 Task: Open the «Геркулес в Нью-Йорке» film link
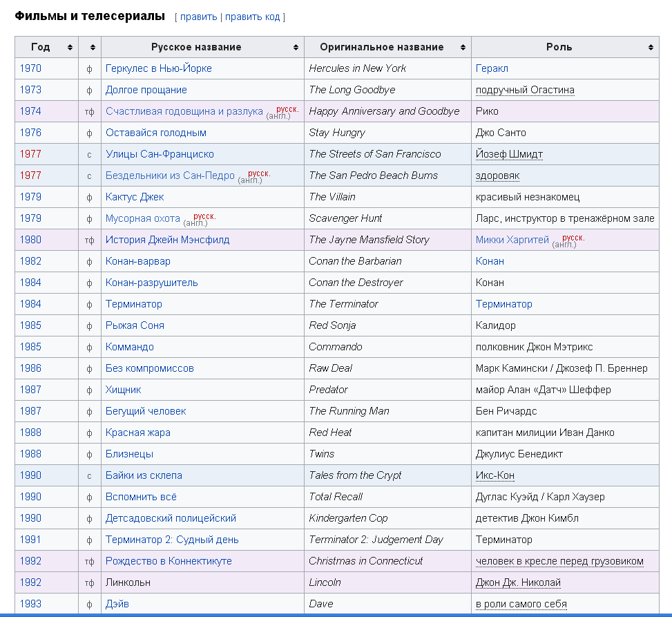158,68
